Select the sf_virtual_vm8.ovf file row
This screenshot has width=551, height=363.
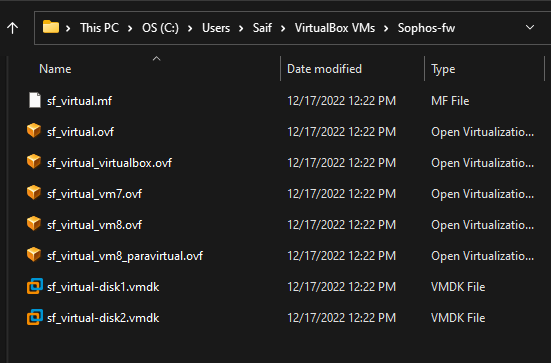280,225
